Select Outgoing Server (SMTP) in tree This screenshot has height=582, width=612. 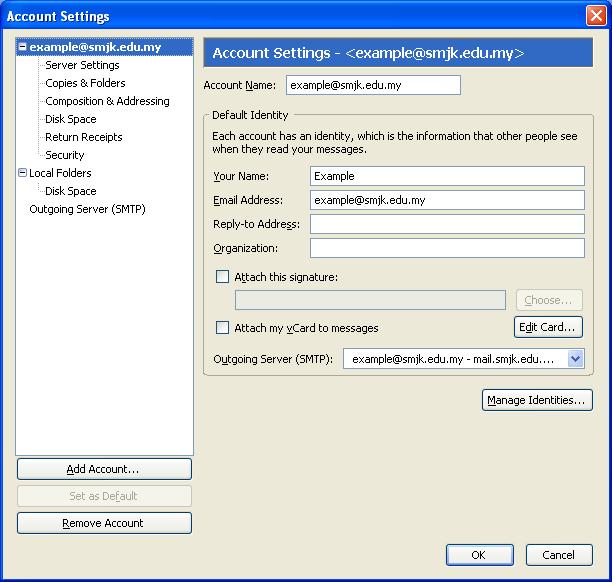tap(87, 209)
